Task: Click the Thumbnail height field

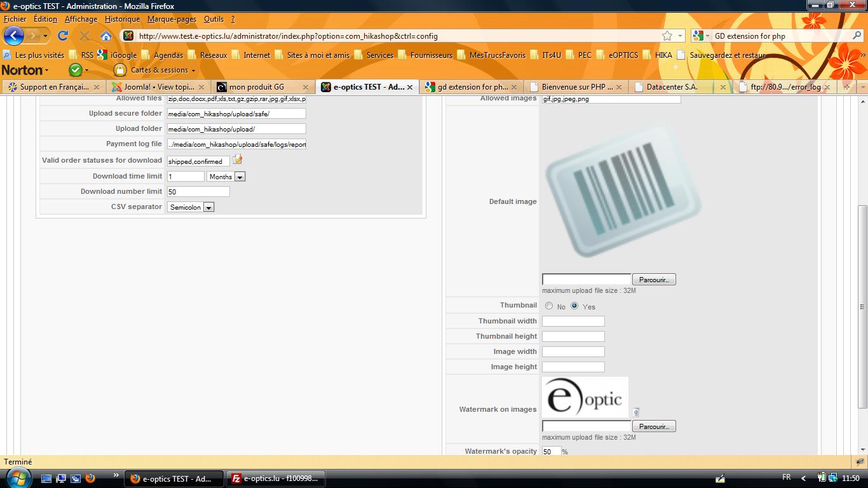Action: click(x=573, y=336)
